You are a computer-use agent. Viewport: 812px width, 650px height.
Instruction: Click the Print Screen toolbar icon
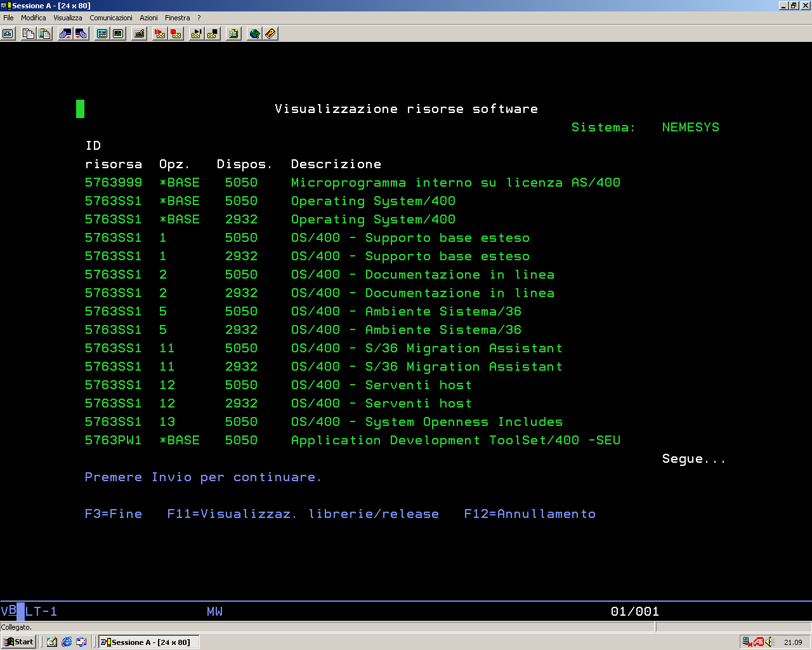click(8, 34)
